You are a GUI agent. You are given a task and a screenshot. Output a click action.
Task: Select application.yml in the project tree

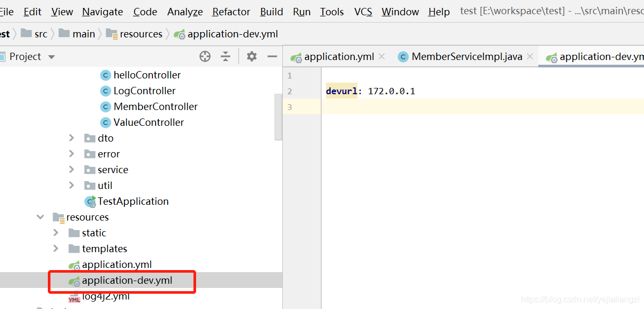(117, 265)
